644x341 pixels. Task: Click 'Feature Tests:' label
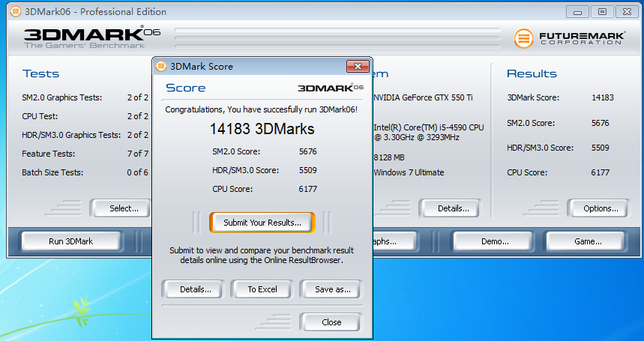pos(49,154)
